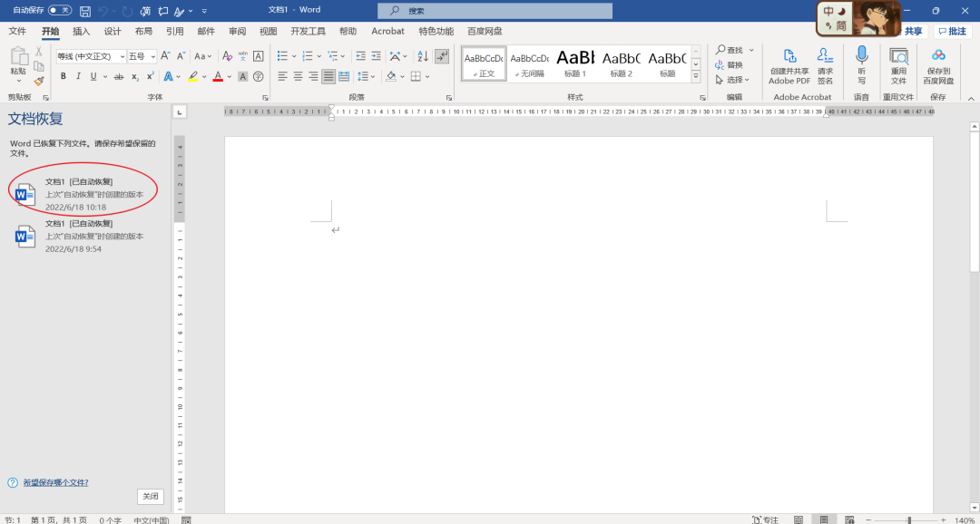
Task: Click the Save icon in title bar
Action: point(85,11)
